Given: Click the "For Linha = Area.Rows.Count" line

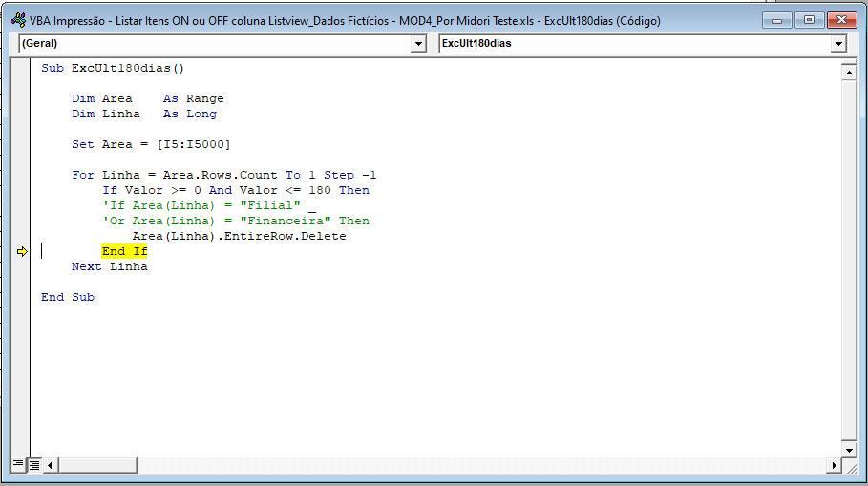Looking at the screenshot, I should (x=224, y=175).
